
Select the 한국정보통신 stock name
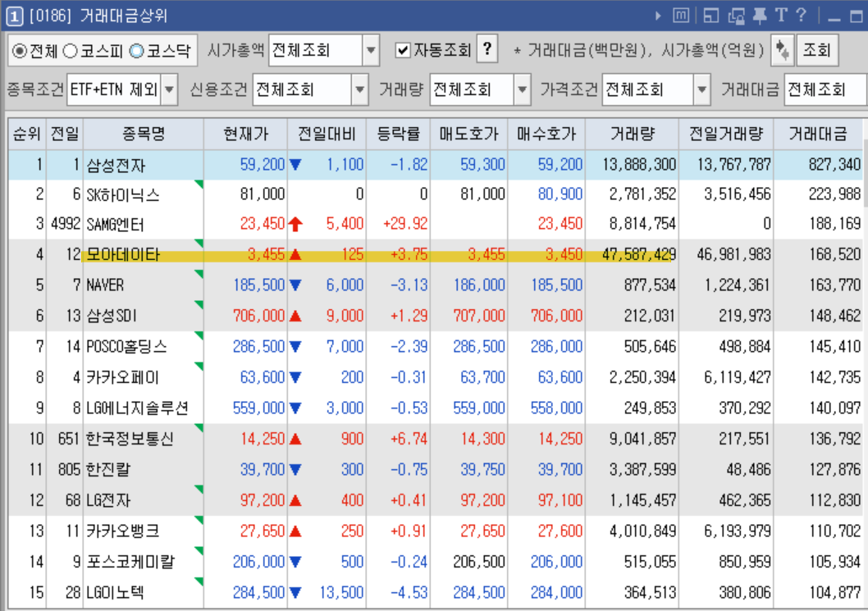(x=130, y=439)
